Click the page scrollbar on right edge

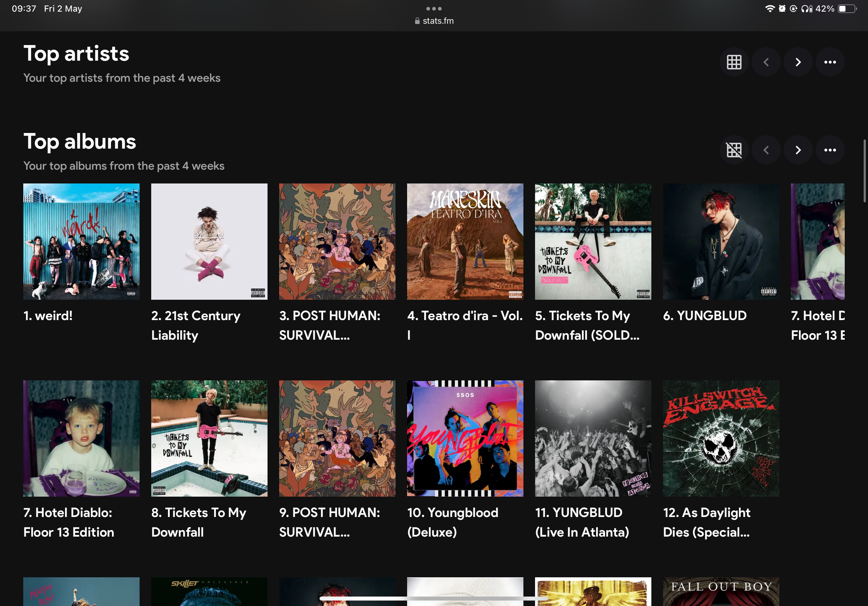tap(865, 171)
